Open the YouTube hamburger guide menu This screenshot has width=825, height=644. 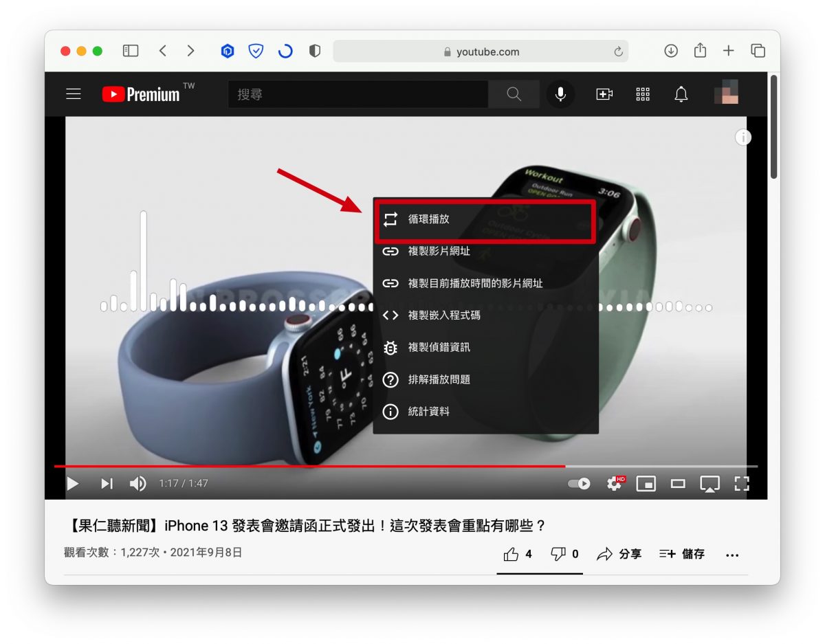tap(74, 94)
